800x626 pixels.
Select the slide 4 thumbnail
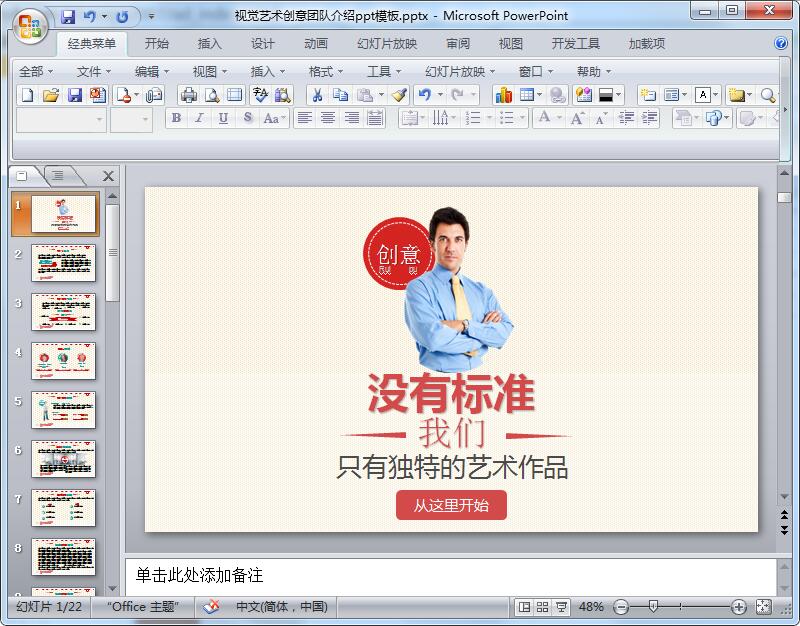[x=63, y=361]
